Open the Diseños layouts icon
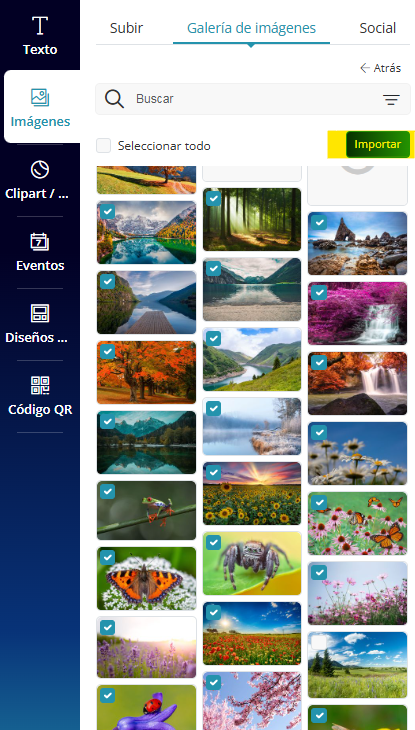The image size is (415, 730). [40, 313]
